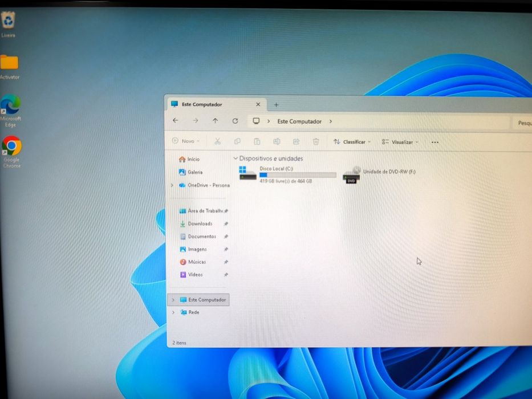Unpin Vídeos using its pin icon
Image resolution: width=532 pixels, height=399 pixels.
(226, 275)
